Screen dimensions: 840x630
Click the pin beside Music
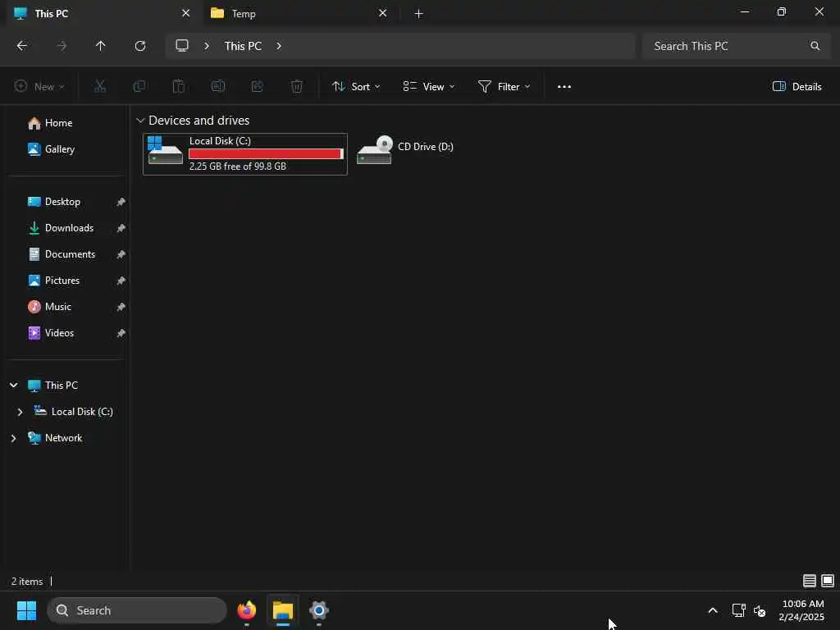pos(121,307)
